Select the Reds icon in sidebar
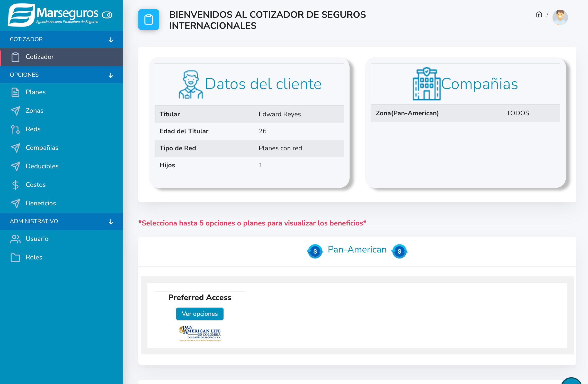The height and width of the screenshot is (384, 588). point(15,129)
